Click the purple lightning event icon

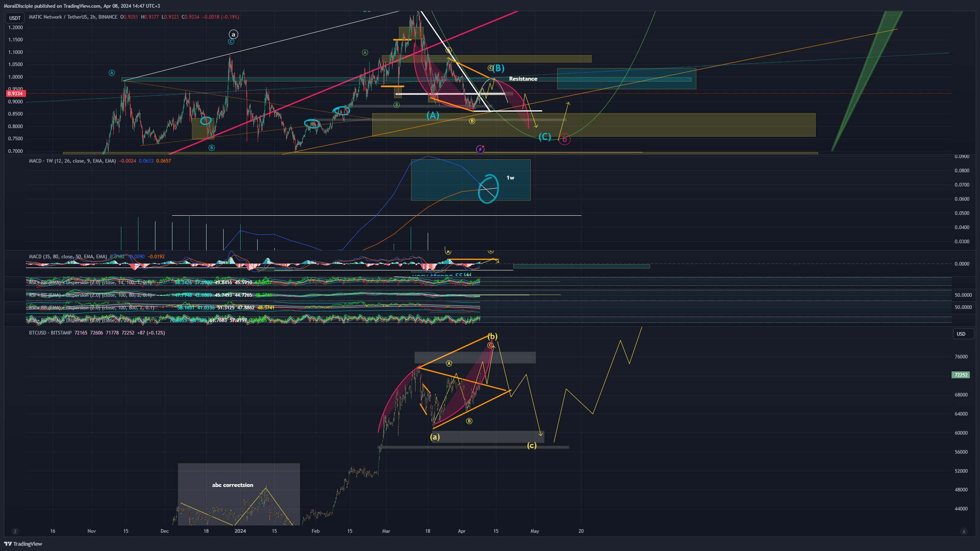(480, 150)
